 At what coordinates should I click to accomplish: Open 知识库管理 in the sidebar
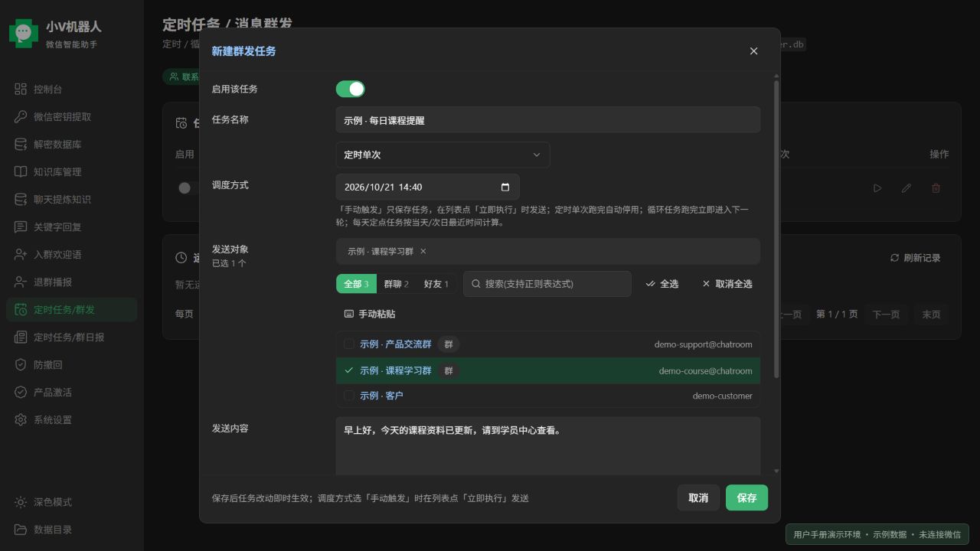point(71,172)
